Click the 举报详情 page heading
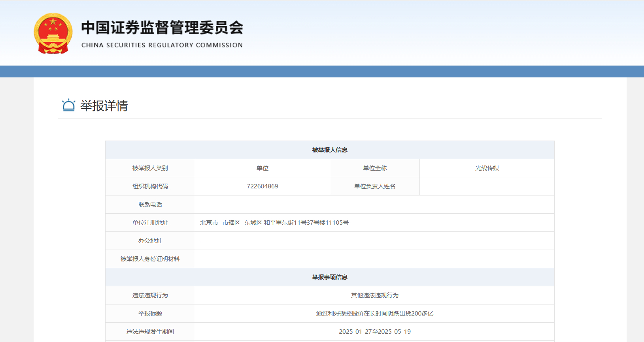The width and height of the screenshot is (644, 342). [104, 105]
